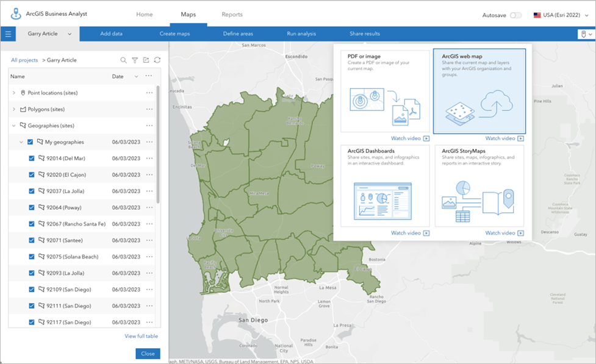Open the Share results menu

click(365, 34)
